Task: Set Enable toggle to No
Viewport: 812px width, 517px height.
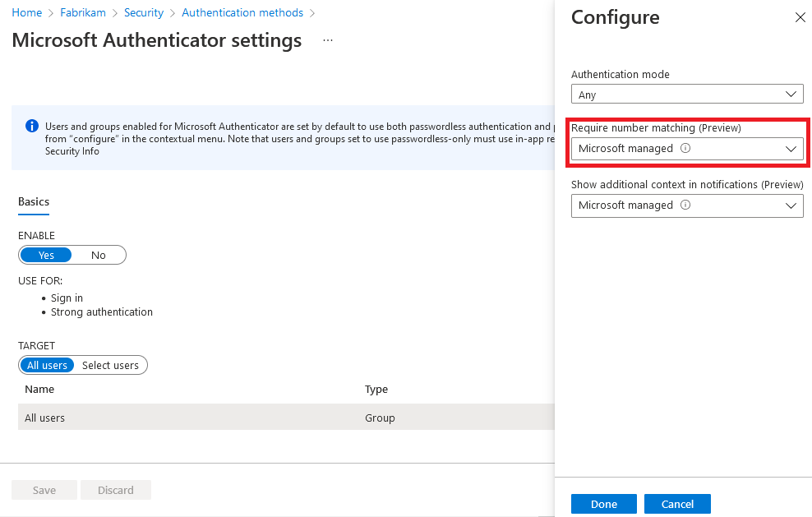Action: pos(99,255)
